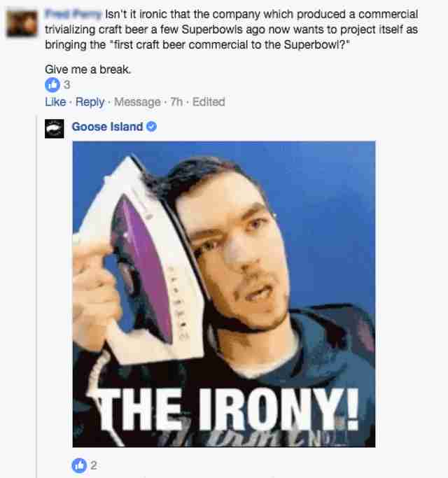Click the 'Give me a break.' comment text

[x=87, y=69]
